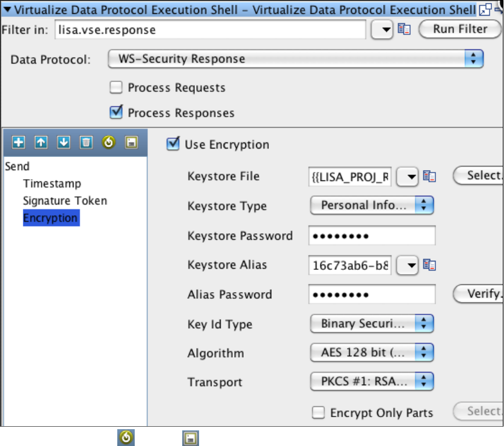
Task: Click into the Keystore Password field
Action: coord(372,236)
